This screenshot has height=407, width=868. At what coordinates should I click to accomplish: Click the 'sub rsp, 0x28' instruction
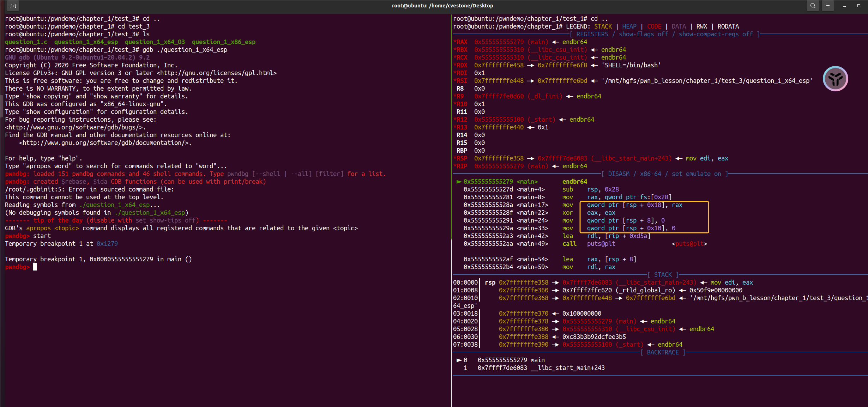pyautogui.click(x=591, y=189)
